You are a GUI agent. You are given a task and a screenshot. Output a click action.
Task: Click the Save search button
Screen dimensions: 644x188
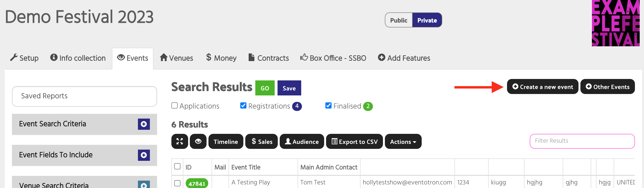point(289,88)
